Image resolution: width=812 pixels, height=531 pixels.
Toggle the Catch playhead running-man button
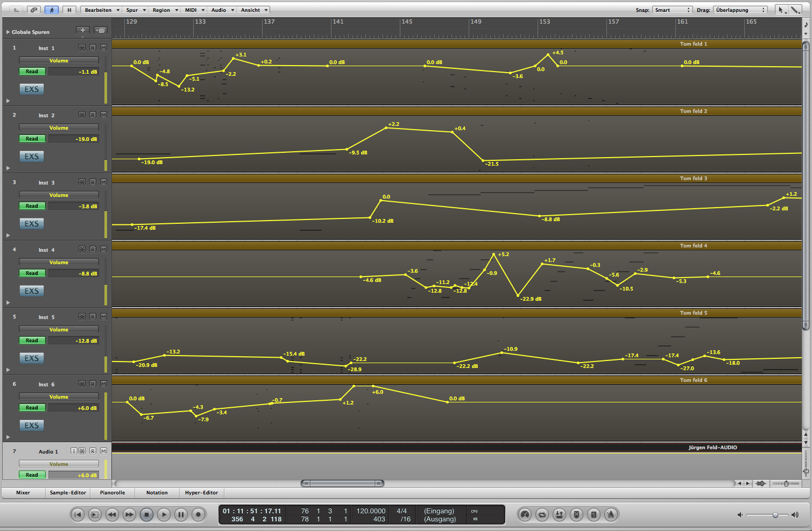52,10
